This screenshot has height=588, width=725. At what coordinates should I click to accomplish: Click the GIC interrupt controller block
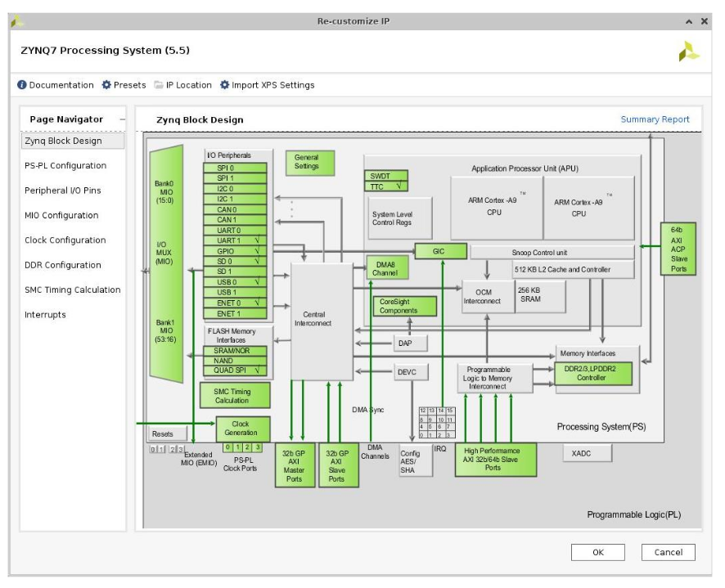coord(440,251)
